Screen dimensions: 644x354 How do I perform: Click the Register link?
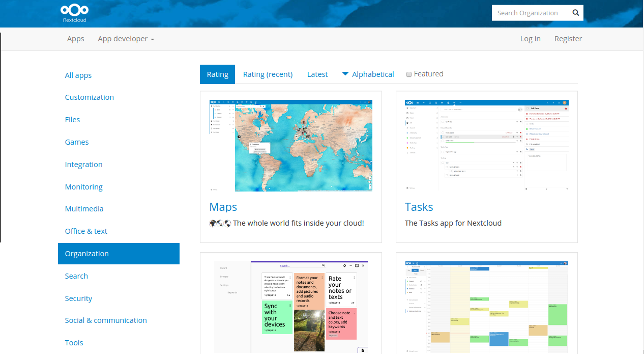[568, 39]
